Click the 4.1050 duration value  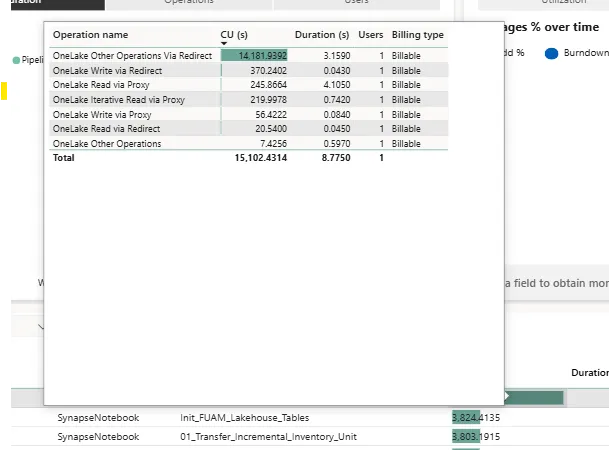[x=337, y=85]
